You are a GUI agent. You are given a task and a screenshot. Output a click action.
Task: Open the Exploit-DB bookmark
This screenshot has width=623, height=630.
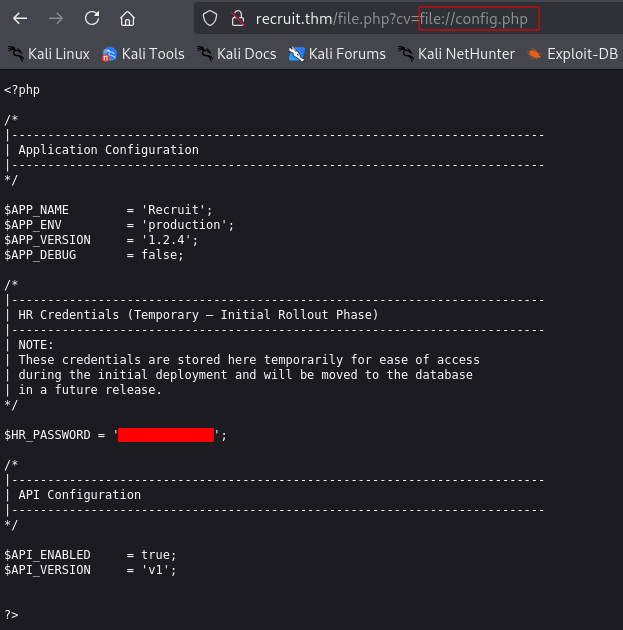click(x=572, y=54)
